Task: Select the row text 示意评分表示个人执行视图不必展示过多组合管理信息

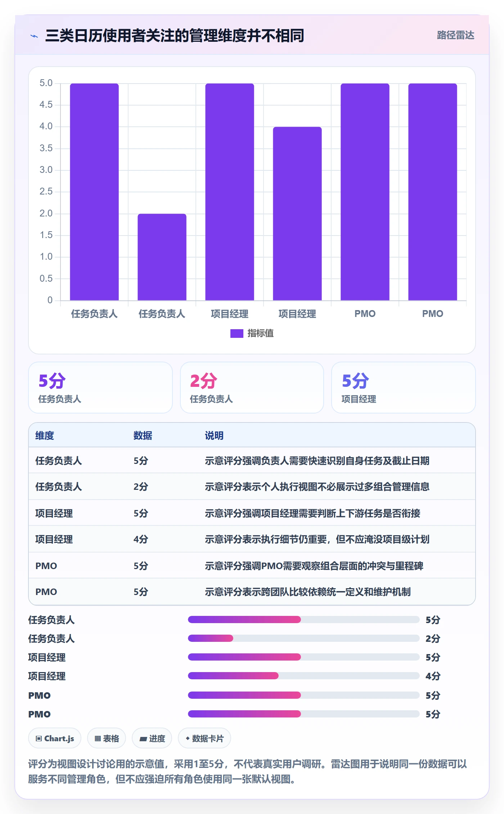Action: 317,487
